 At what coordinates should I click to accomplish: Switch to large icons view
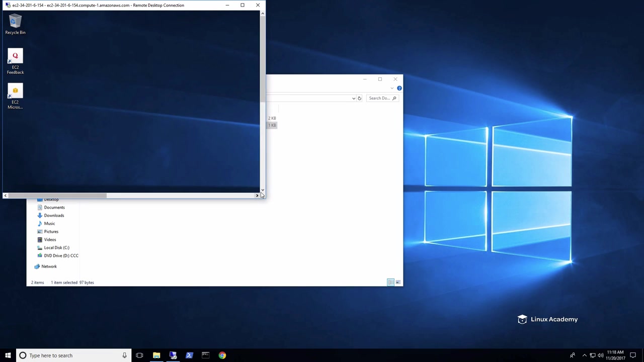pos(398,283)
